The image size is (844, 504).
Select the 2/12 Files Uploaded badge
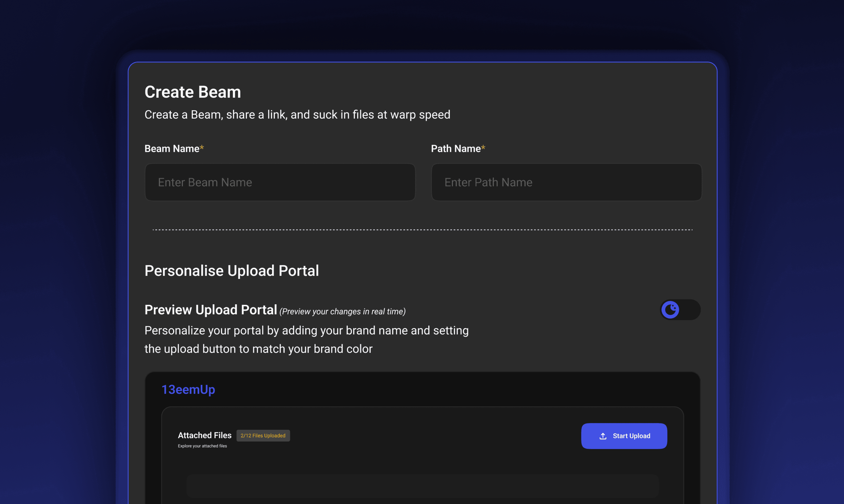pos(263,435)
